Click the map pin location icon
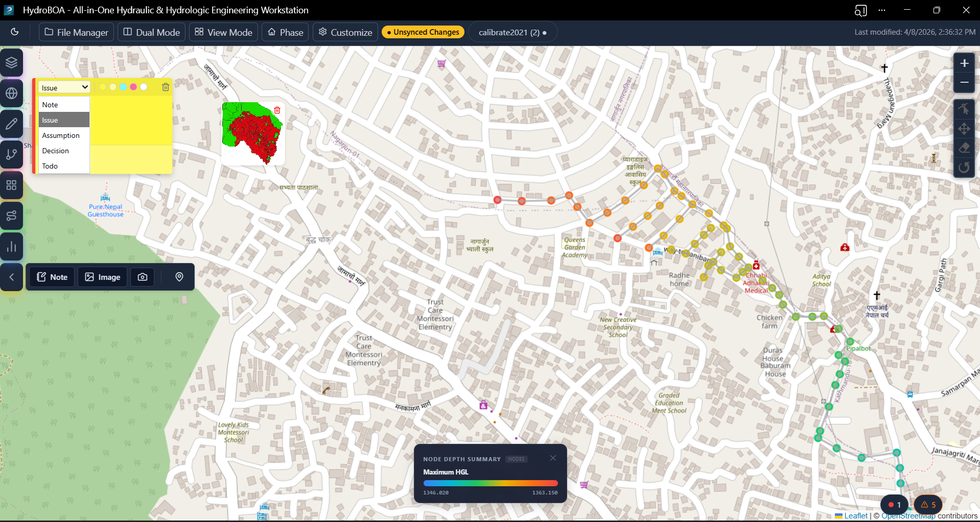Image resolution: width=980 pixels, height=522 pixels. (x=179, y=277)
